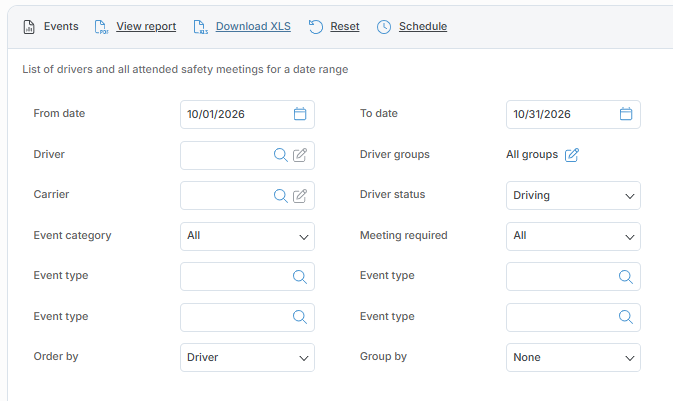Image resolution: width=673 pixels, height=401 pixels.
Task: Click the Schedule link
Action: (423, 26)
